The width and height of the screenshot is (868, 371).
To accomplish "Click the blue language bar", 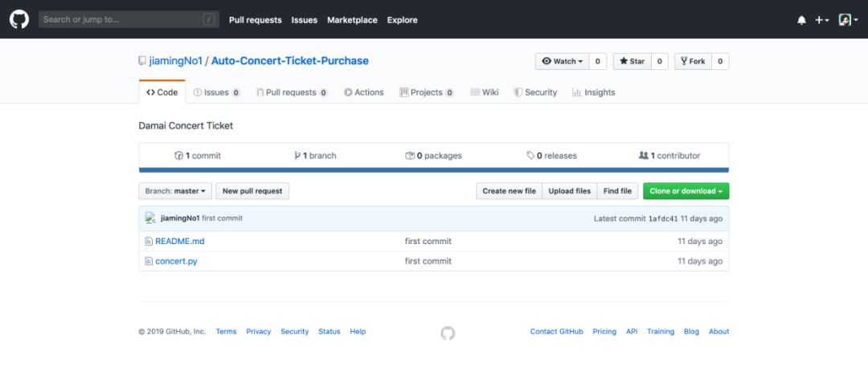I will point(434,170).
